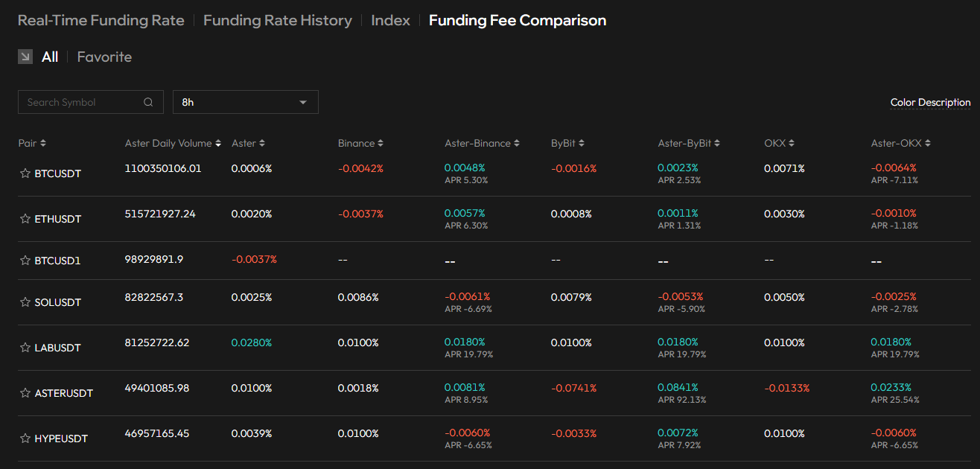The width and height of the screenshot is (980, 469).
Task: Open the HYPEUSDT pair
Action: pyautogui.click(x=61, y=438)
